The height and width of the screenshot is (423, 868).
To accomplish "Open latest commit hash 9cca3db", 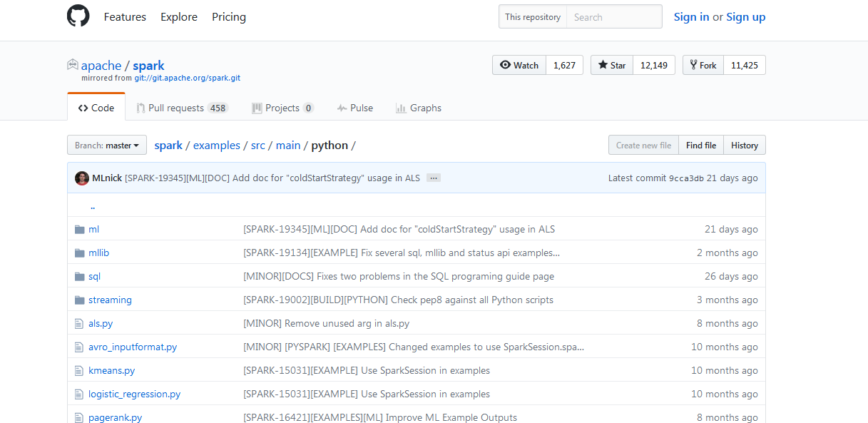I will click(686, 178).
